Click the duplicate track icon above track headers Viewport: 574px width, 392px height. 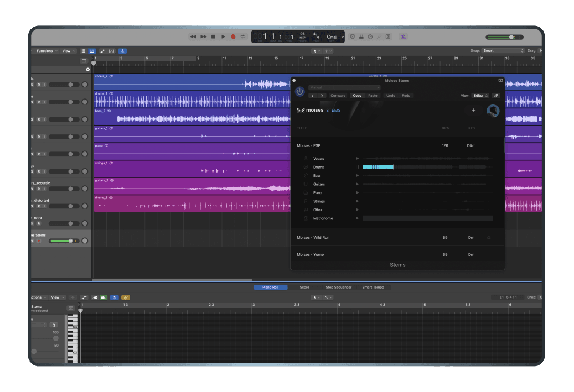coord(84,61)
